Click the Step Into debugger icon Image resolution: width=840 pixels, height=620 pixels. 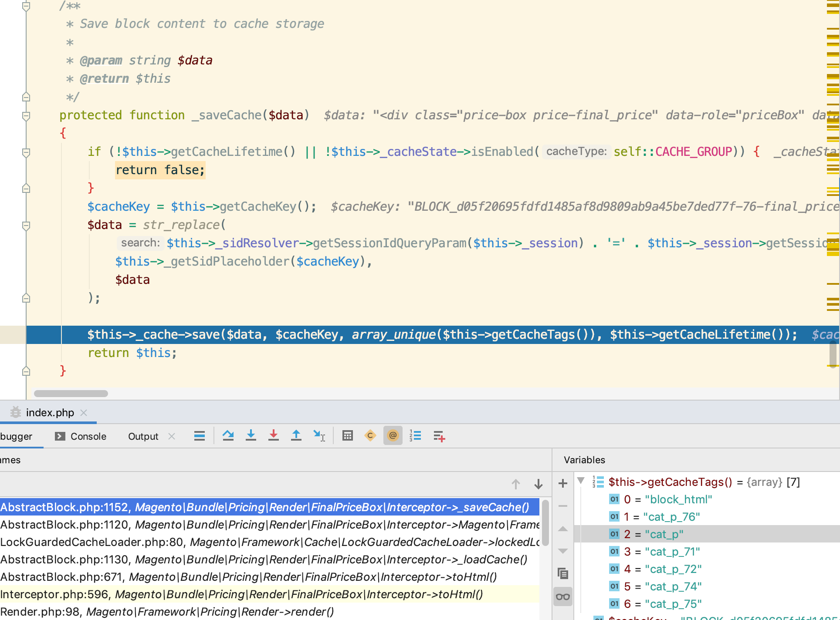pyautogui.click(x=251, y=436)
